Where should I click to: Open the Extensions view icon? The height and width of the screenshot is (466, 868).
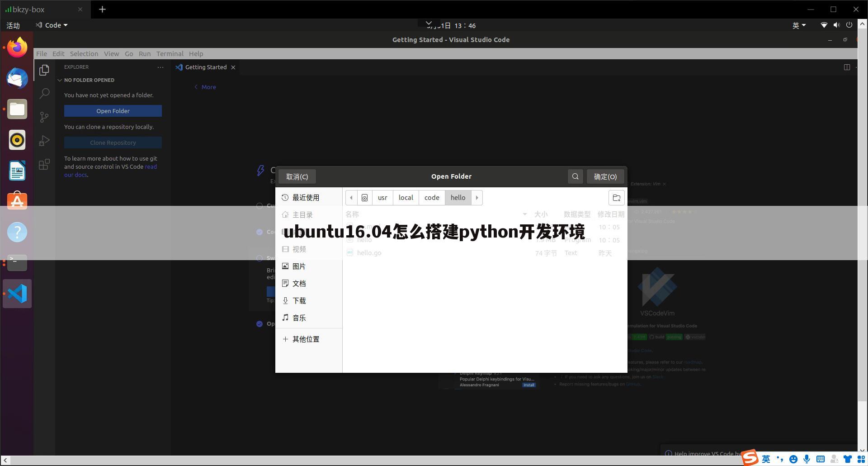click(44, 164)
